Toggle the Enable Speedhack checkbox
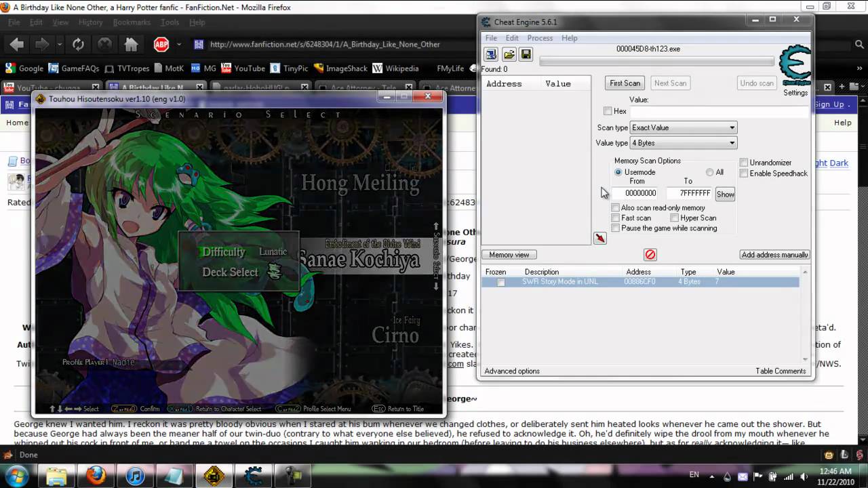 coord(744,174)
